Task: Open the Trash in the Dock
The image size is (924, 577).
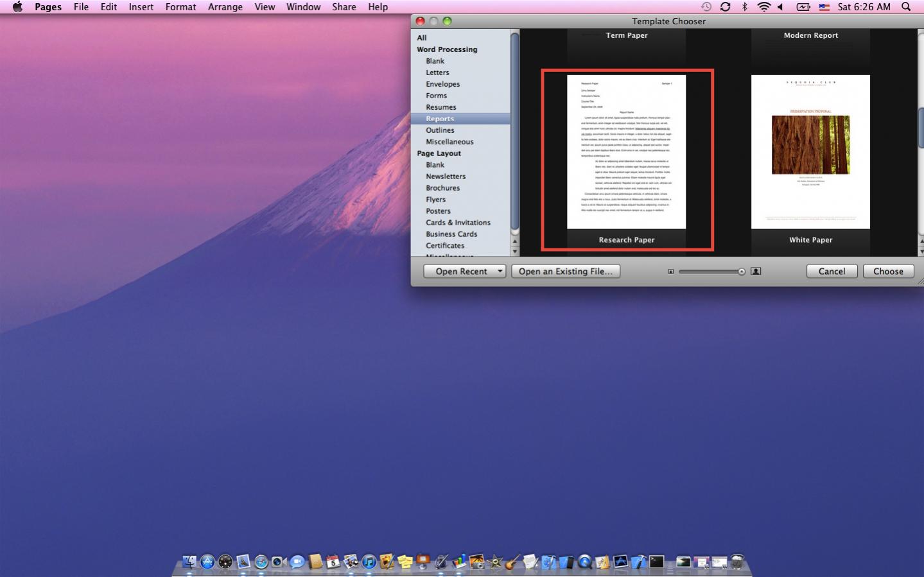Action: [737, 562]
